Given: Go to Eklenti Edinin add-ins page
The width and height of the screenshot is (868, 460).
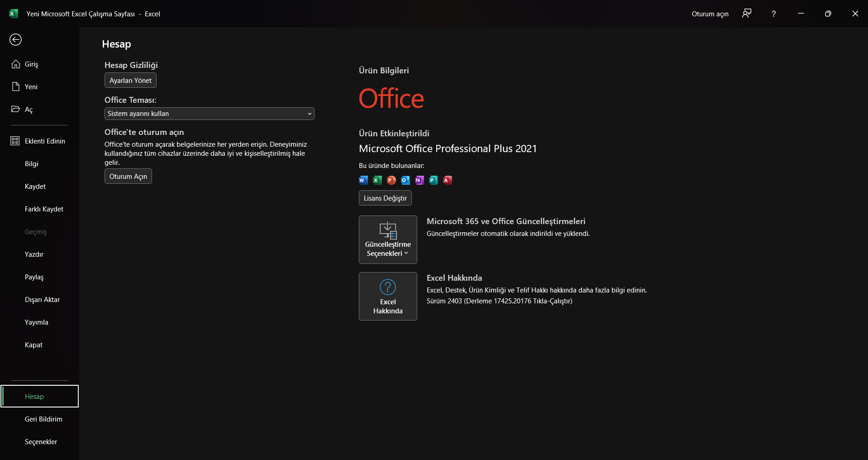Looking at the screenshot, I should click(x=45, y=141).
